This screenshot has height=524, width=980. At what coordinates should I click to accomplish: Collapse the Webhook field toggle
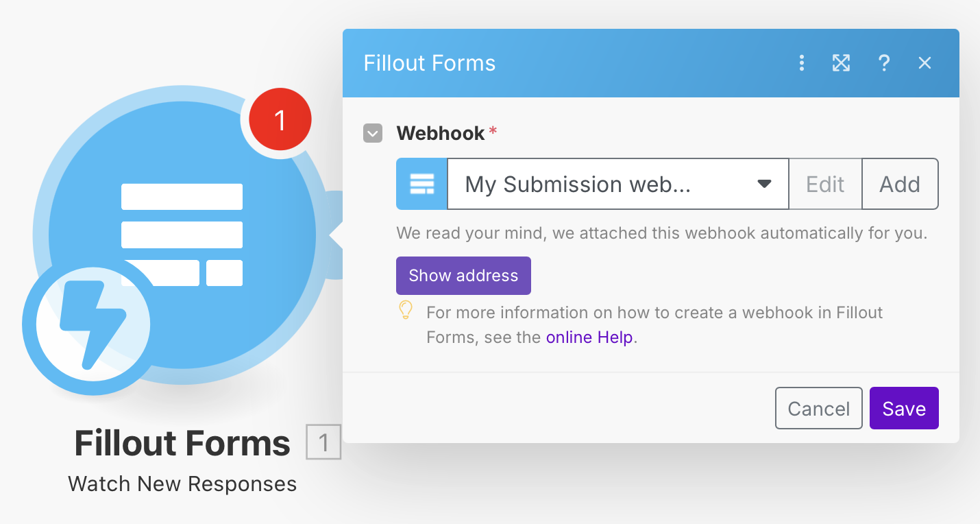(x=373, y=133)
